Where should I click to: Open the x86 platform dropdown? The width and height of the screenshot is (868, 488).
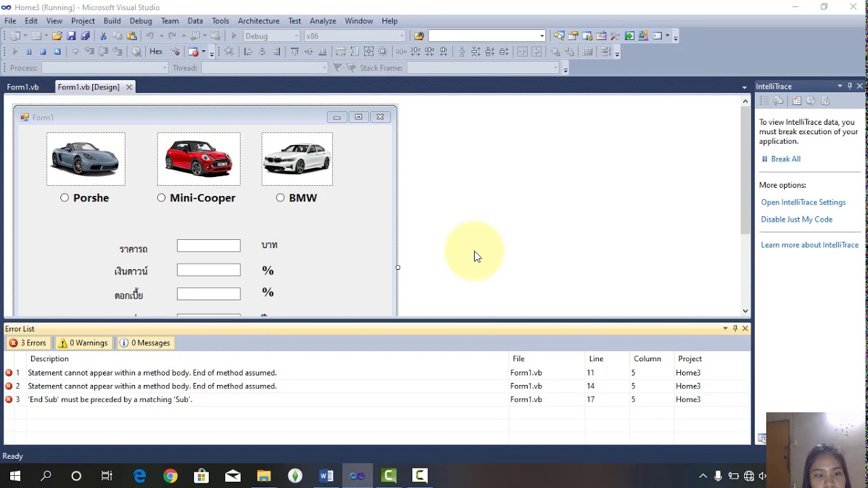click(x=401, y=36)
